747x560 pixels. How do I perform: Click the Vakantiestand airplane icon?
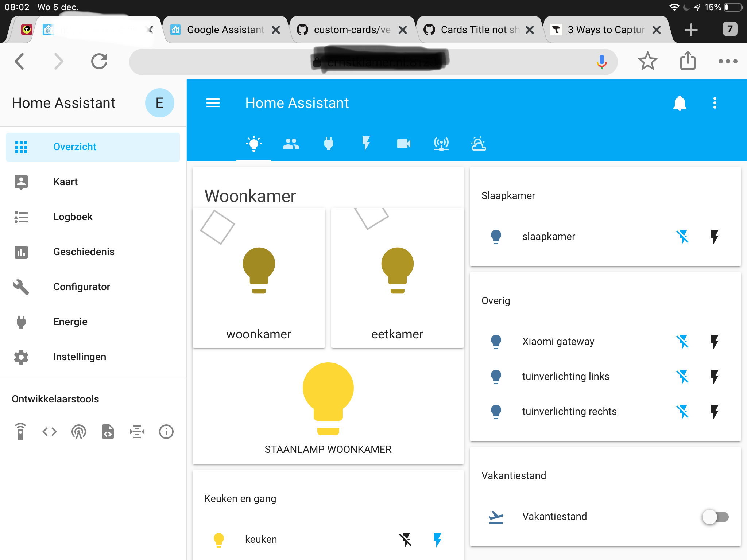point(496,517)
